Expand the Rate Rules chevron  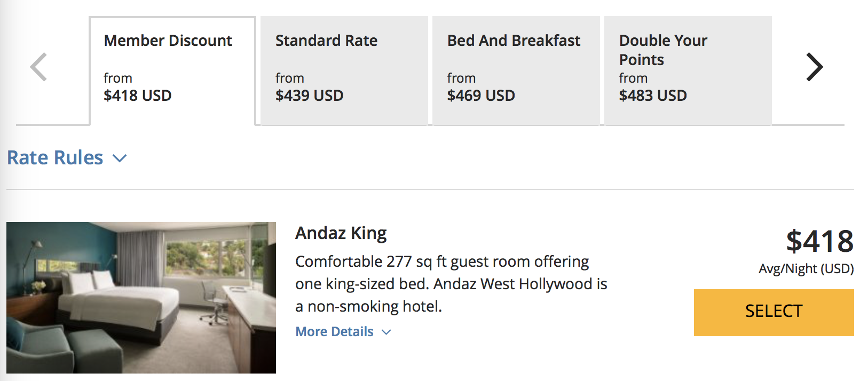coord(120,158)
